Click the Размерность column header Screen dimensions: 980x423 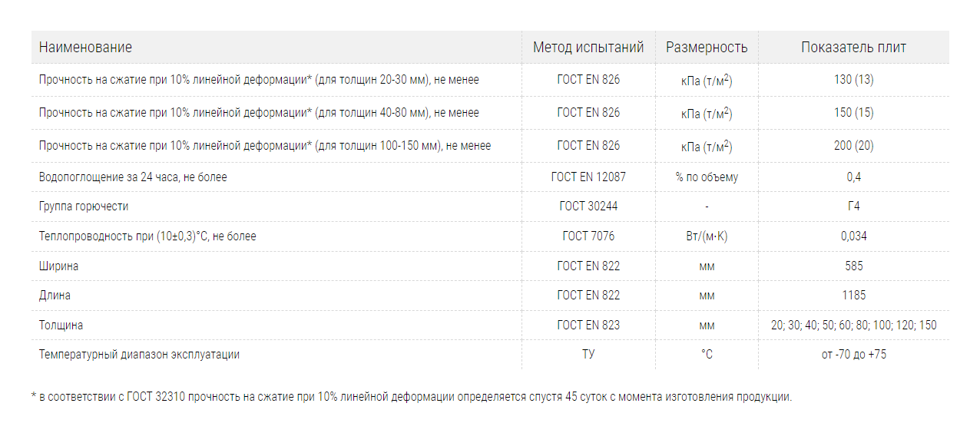707,48
